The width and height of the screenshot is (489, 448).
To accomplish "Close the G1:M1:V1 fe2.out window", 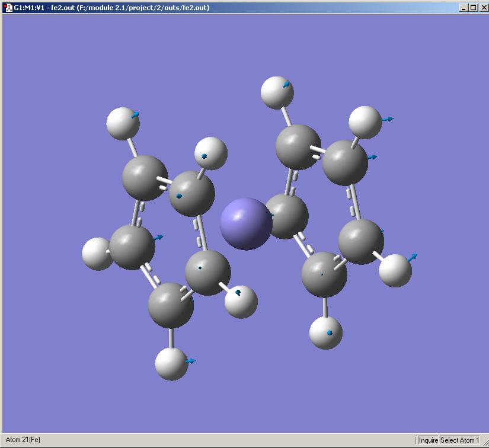I will 484,8.
